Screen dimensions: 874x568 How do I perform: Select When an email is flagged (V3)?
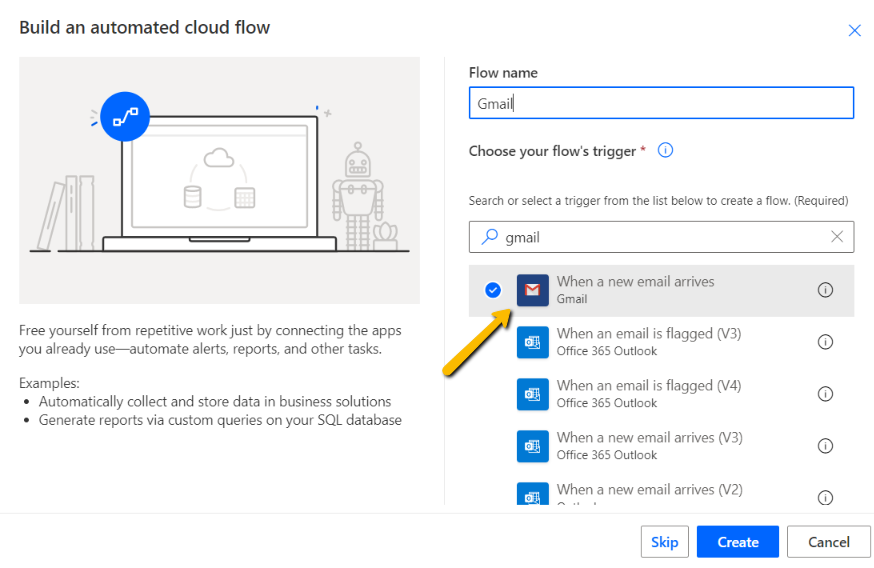coord(661,342)
